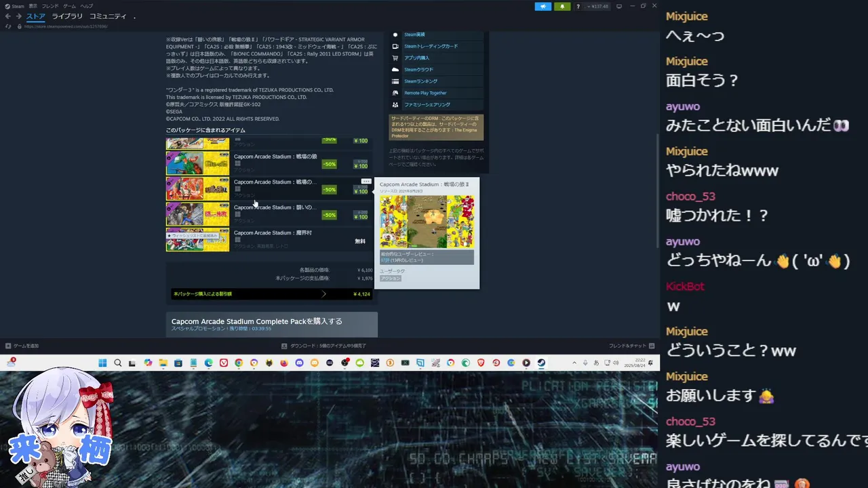Switch to the ストア tab
The width and height of the screenshot is (868, 488).
coord(36,16)
